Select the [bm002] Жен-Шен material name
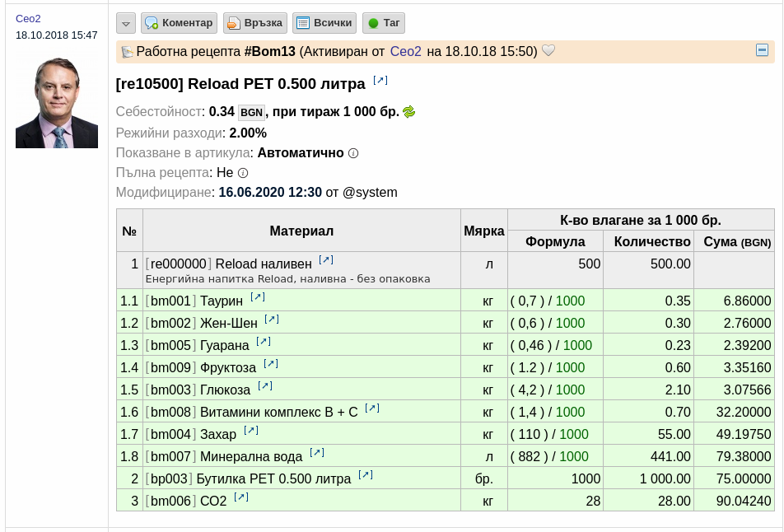This screenshot has height=532, width=784. coord(202,323)
